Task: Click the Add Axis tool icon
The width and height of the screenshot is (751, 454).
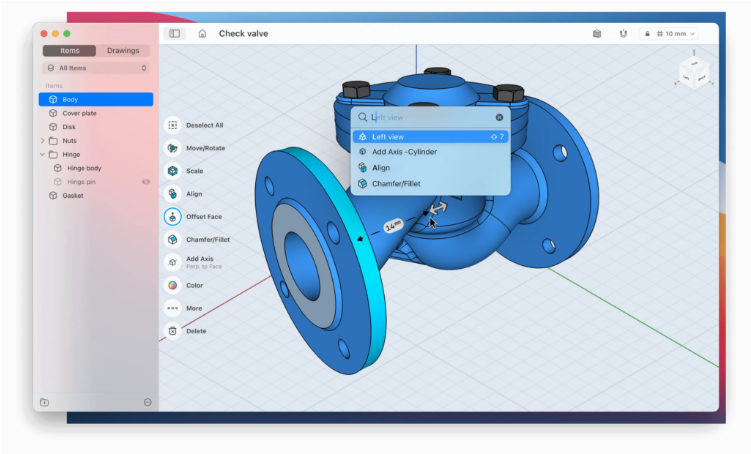Action: [173, 262]
